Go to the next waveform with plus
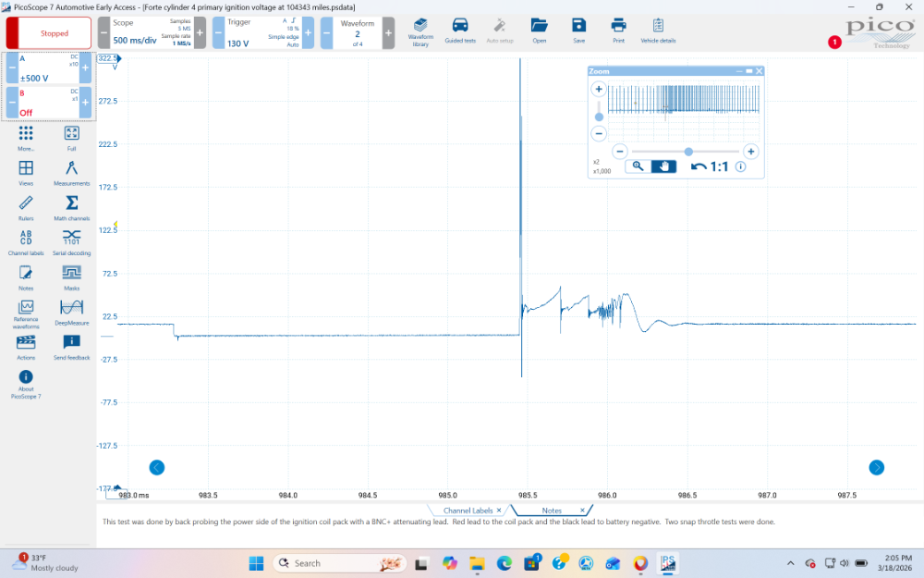 point(388,33)
